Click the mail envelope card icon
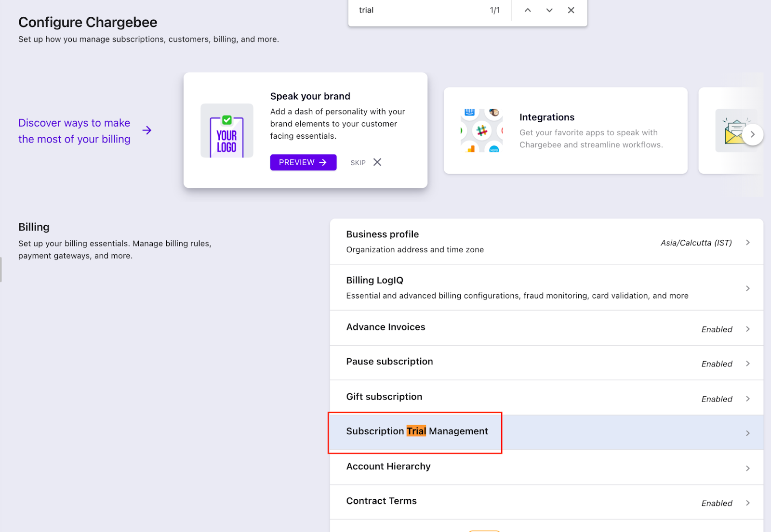Screen dimensions: 771x532 734,131
